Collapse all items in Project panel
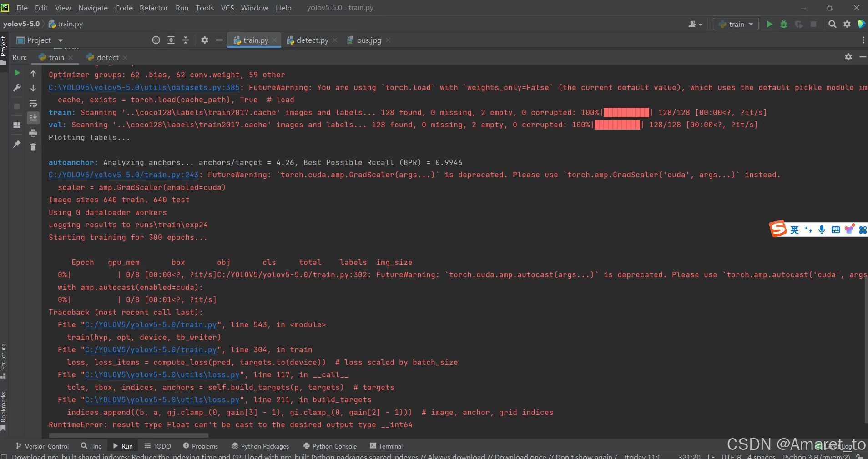 pyautogui.click(x=186, y=40)
